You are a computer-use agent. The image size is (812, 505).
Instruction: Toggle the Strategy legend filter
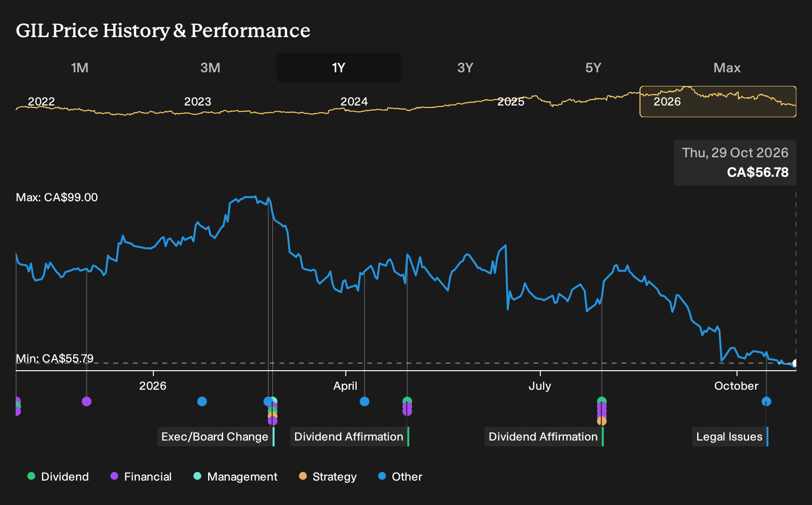click(x=328, y=477)
